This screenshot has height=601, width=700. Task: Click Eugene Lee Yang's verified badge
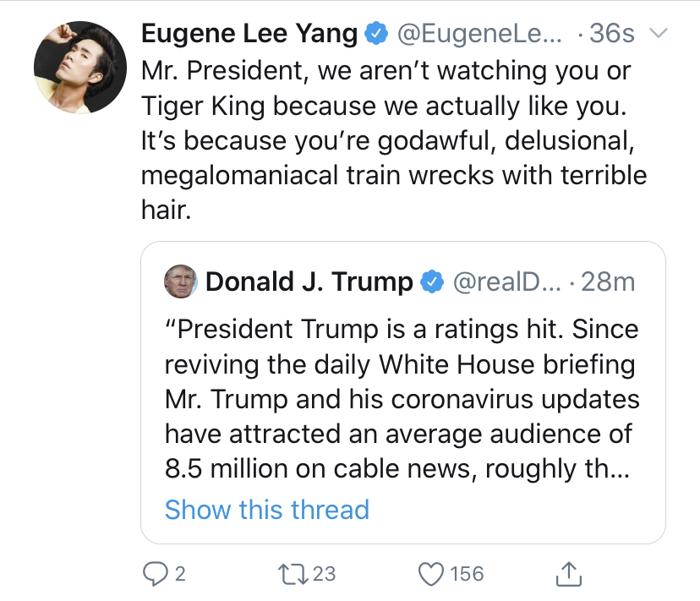tap(376, 33)
